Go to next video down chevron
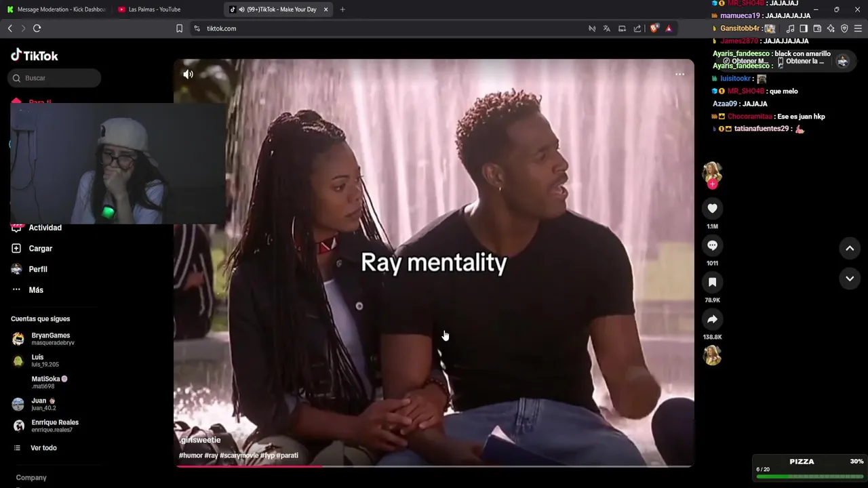Screen dimensions: 868x488 click(x=850, y=279)
